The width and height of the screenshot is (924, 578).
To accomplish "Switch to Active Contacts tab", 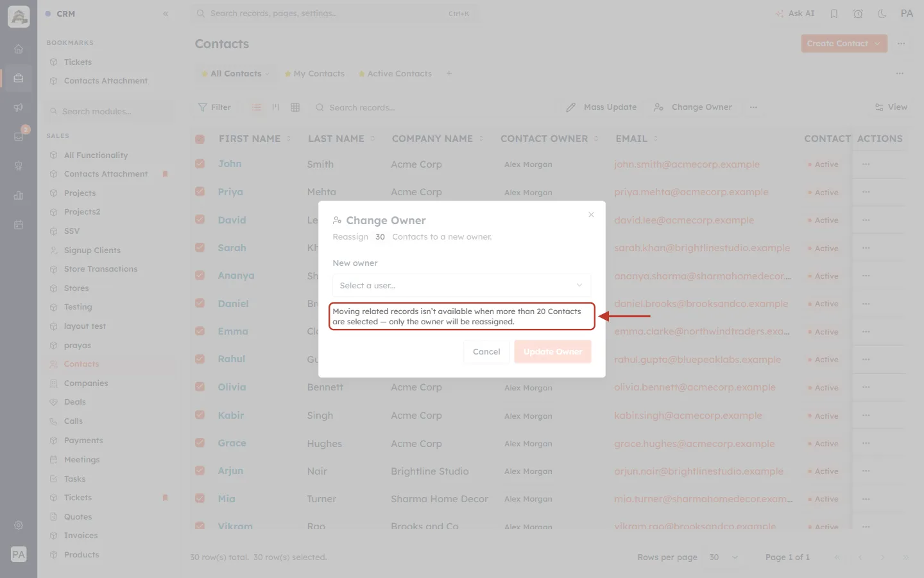I will [395, 74].
